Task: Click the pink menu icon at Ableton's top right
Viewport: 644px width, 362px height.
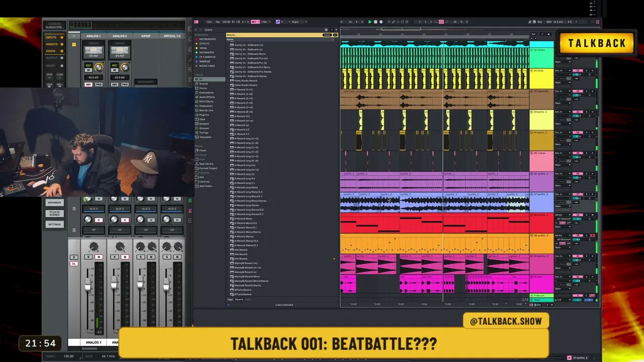Action: [x=598, y=22]
